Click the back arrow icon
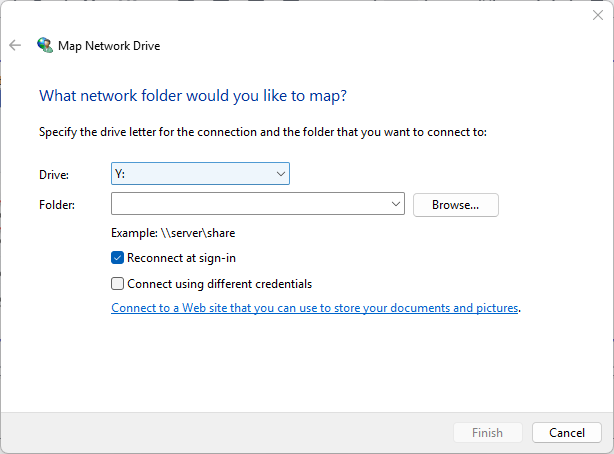Screen dimensions: 614x454 (15, 45)
